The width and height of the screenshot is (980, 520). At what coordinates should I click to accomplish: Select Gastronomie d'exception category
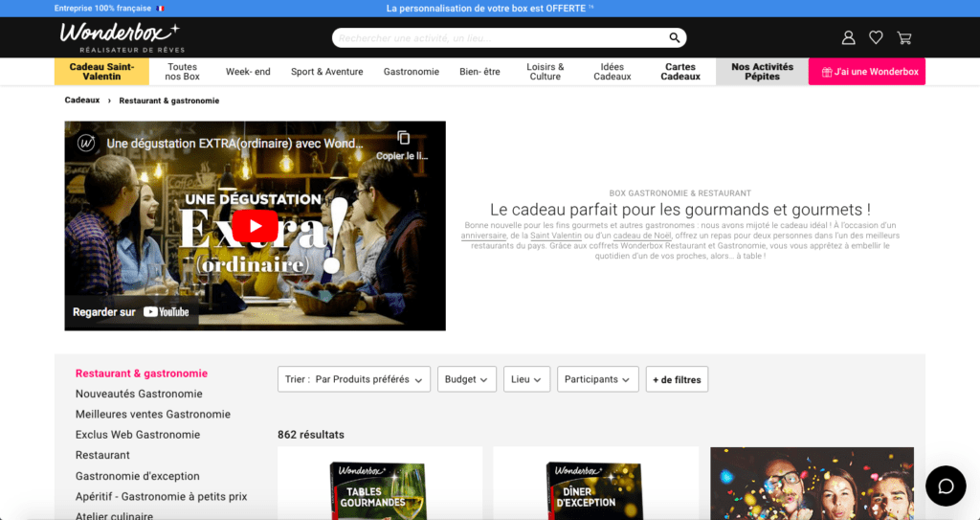pyautogui.click(x=138, y=476)
